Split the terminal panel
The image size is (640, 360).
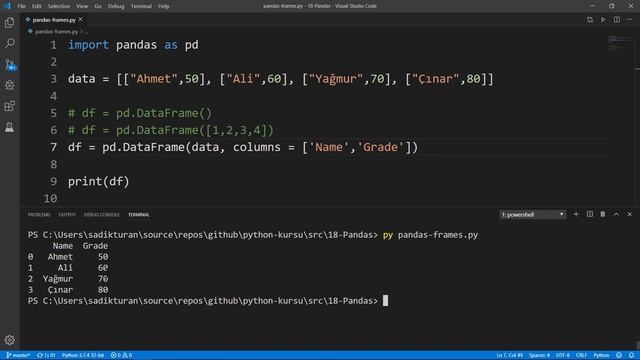590,214
